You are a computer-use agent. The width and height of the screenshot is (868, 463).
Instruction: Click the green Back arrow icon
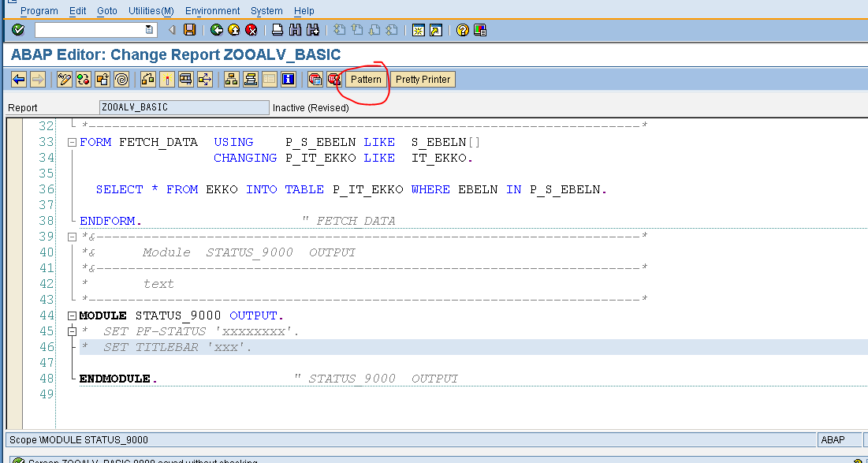(x=218, y=29)
